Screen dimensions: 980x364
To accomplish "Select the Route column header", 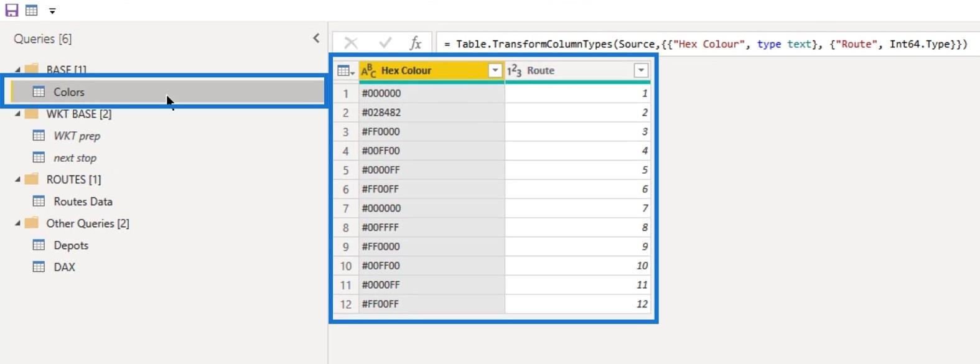I will [577, 70].
